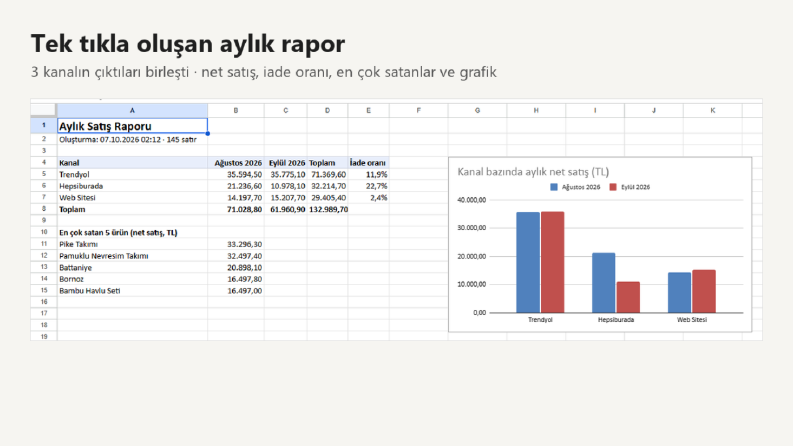Click the value 32.214,70
The width and height of the screenshot is (793, 446).
tap(327, 186)
